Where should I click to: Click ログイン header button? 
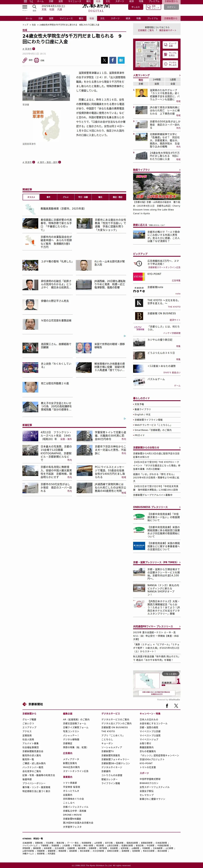[x=171, y=7]
